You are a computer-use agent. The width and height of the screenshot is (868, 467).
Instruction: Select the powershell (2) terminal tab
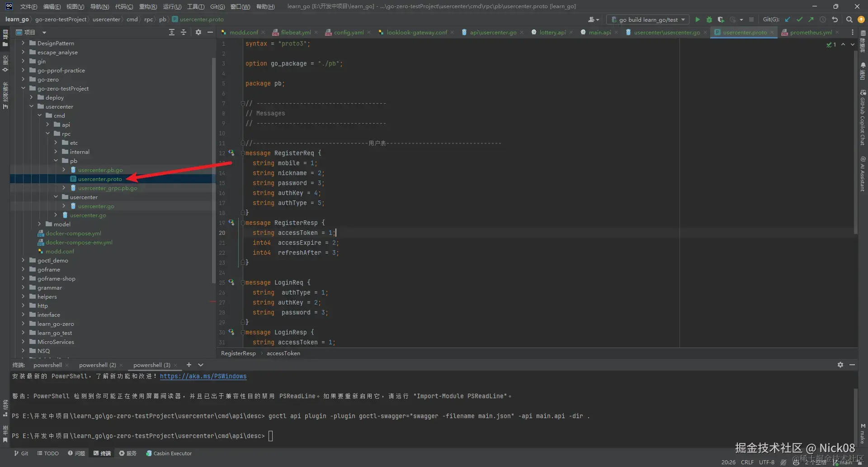(x=97, y=365)
